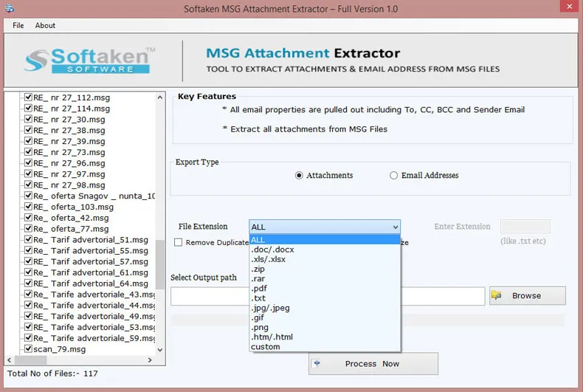Click the Process Now button

[x=373, y=364]
